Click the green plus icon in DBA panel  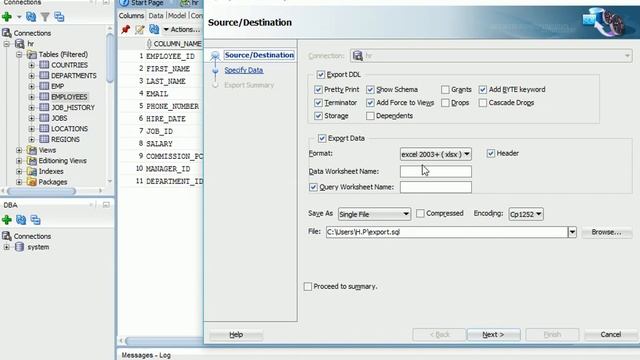pyautogui.click(x=7, y=220)
